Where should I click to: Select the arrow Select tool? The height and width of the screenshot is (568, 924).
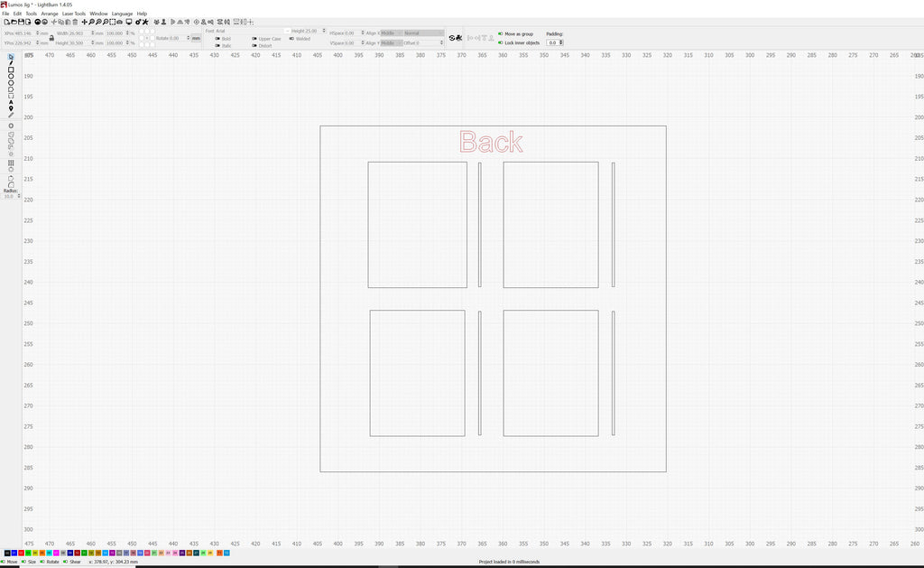coord(11,56)
